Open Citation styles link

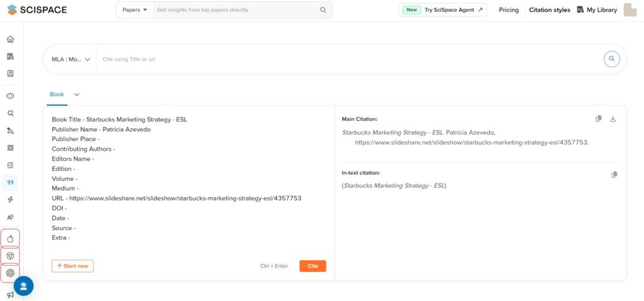[550, 10]
